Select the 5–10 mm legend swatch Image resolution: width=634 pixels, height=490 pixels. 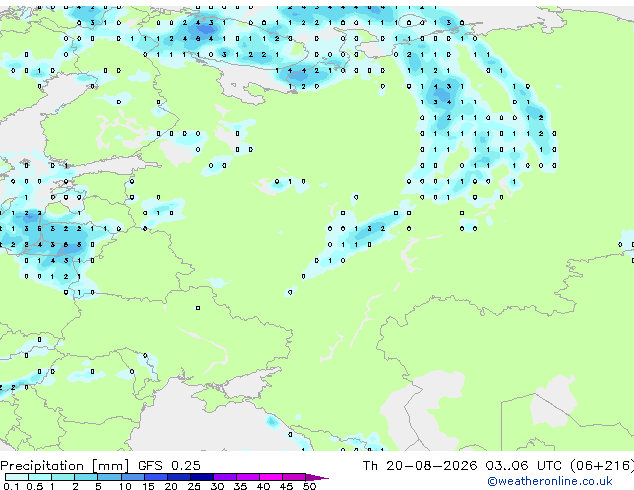click(109, 477)
